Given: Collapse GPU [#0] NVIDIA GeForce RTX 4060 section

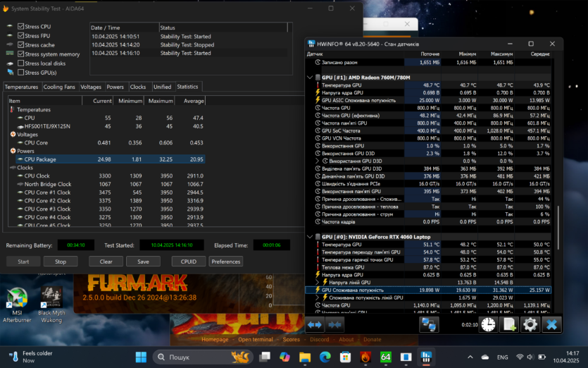Looking at the screenshot, I should [310, 237].
